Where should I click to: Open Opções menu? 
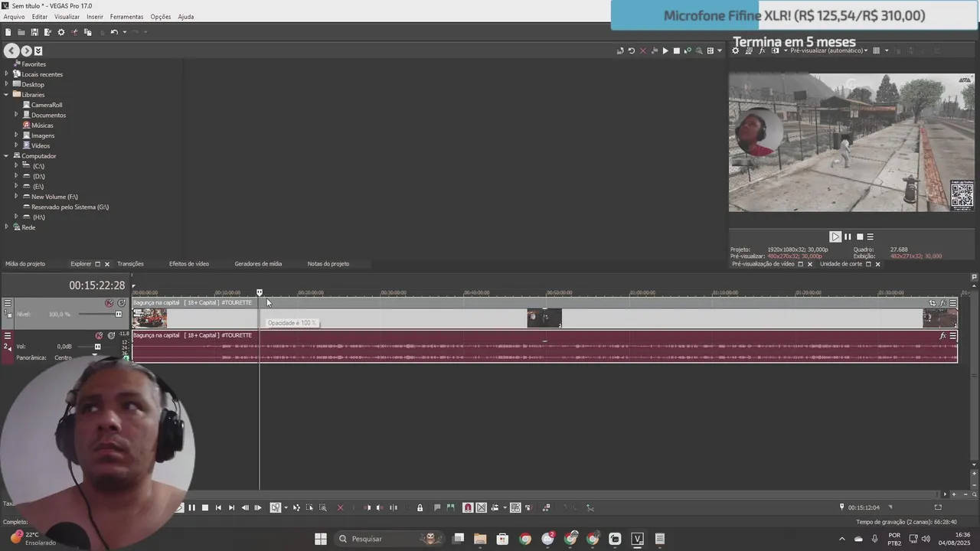[x=161, y=17]
